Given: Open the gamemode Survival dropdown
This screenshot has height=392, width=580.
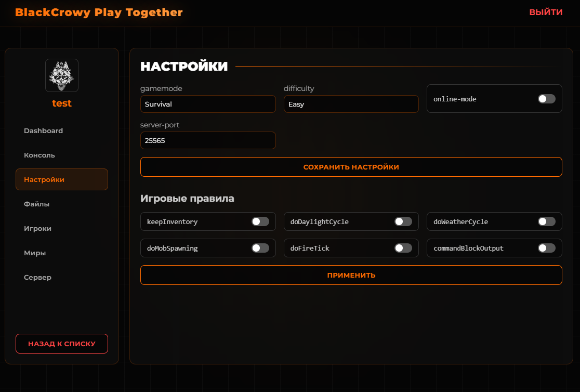Looking at the screenshot, I should click(208, 104).
